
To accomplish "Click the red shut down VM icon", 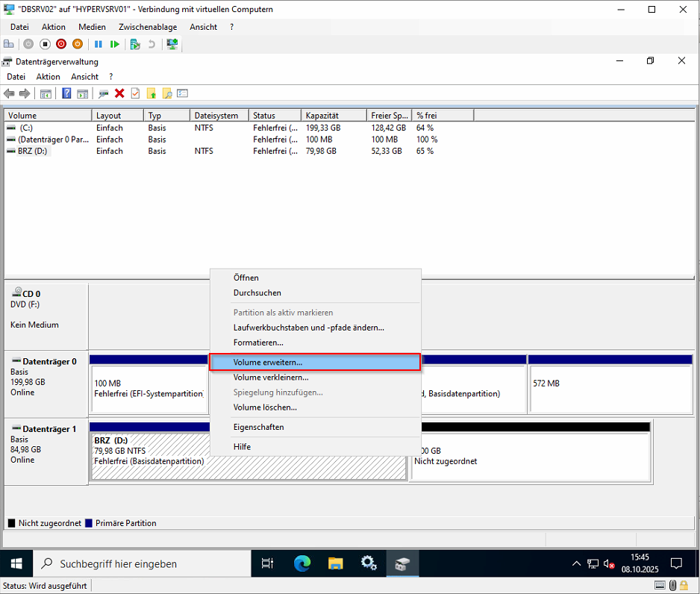I will pyautogui.click(x=61, y=44).
